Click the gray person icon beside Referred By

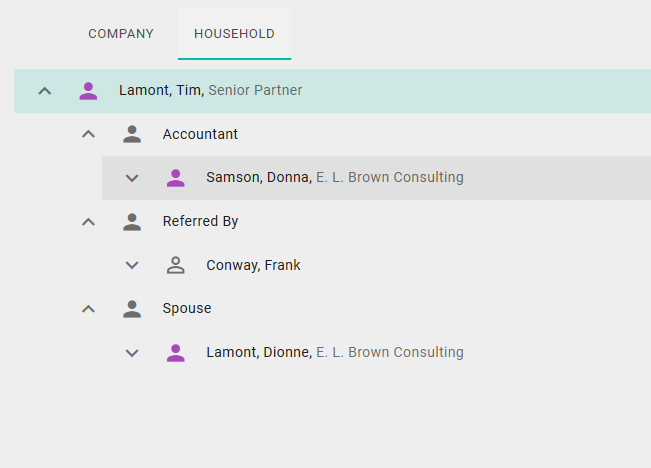[x=132, y=222]
